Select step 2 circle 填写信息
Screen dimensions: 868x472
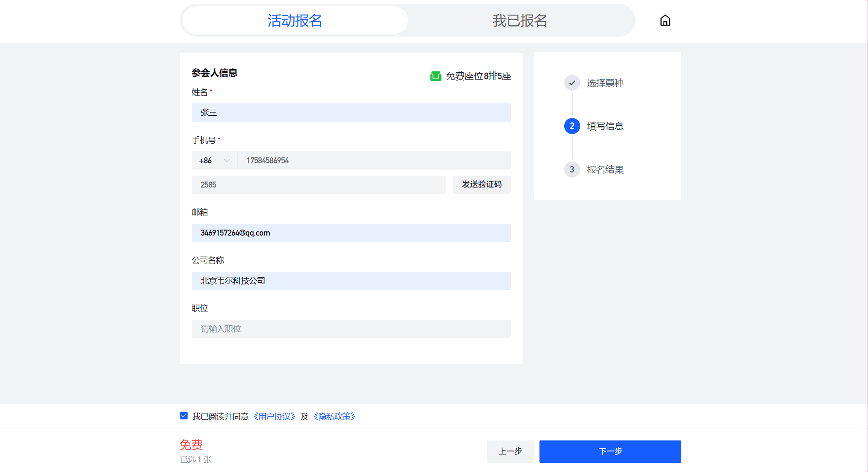pyautogui.click(x=572, y=126)
